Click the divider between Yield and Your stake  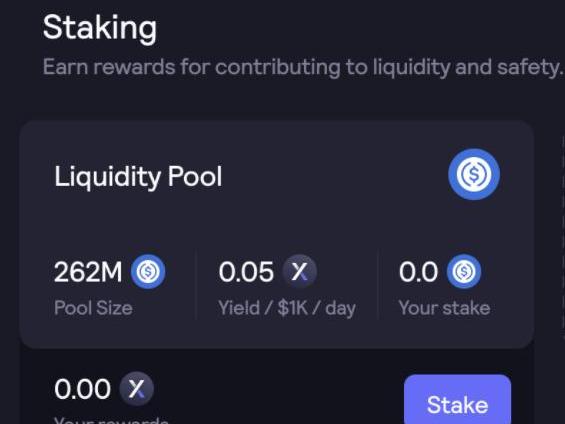378,285
